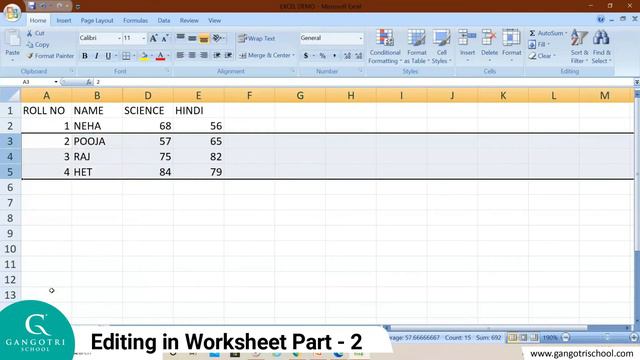Viewport: 640px width, 360px height.
Task: Open Format as Table gallery
Action: 416,47
